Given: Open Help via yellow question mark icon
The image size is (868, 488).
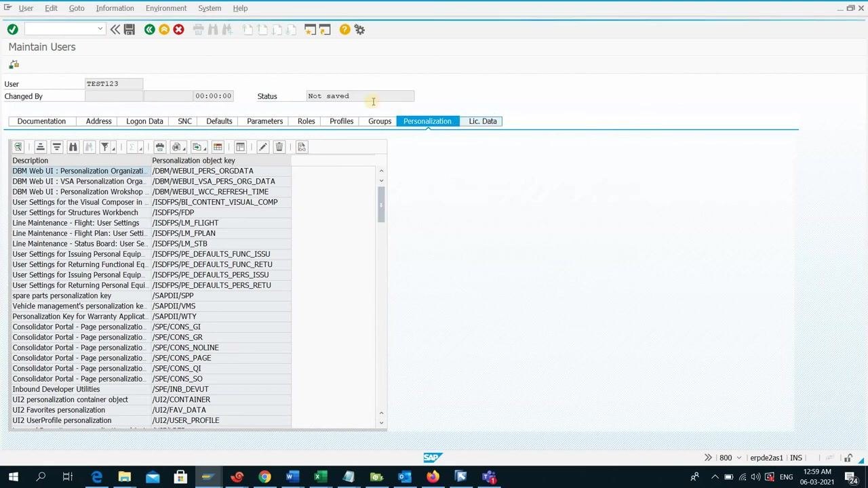Looking at the screenshot, I should (x=344, y=29).
